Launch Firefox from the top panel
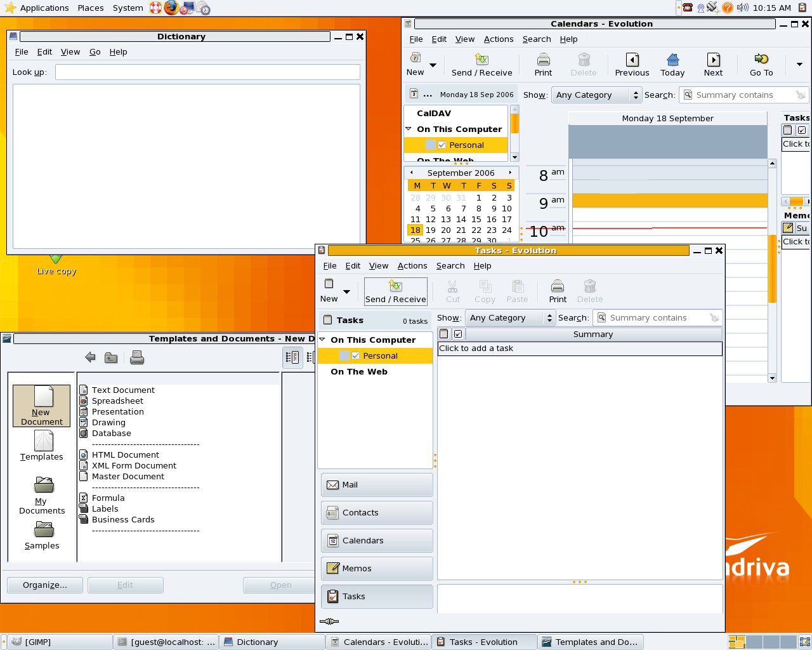Image resolution: width=812 pixels, height=650 pixels. (x=171, y=8)
